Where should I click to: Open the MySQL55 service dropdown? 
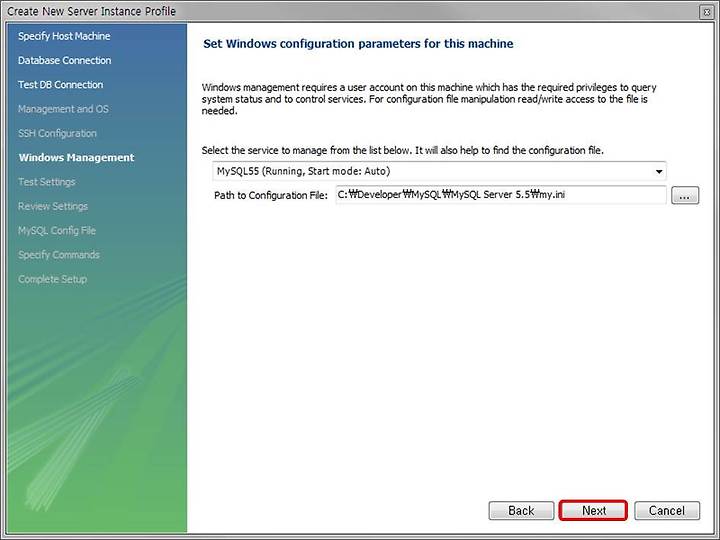tap(439, 171)
